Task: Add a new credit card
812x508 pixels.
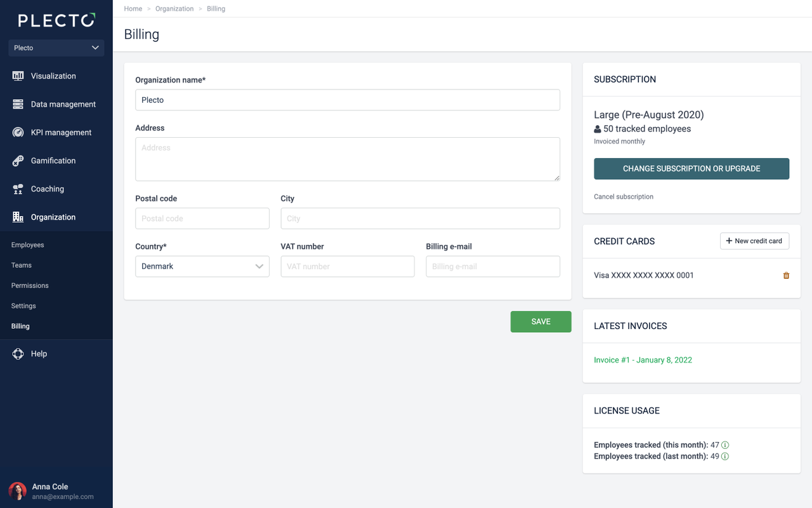Action: pyautogui.click(x=754, y=241)
